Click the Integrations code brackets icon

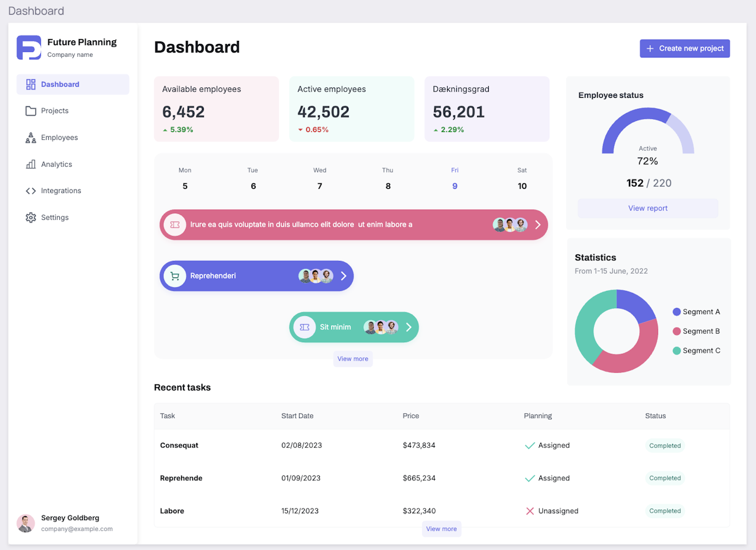point(31,191)
